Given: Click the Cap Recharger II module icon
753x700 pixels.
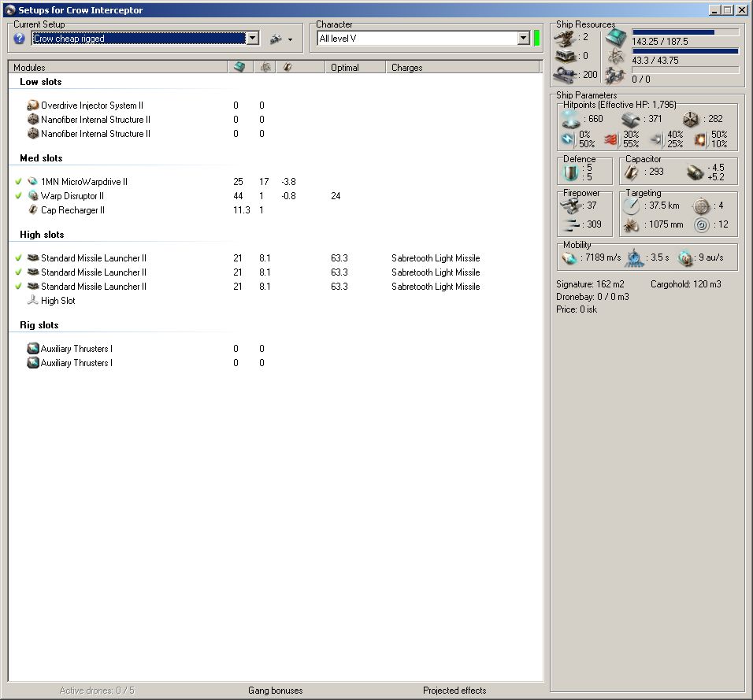Looking at the screenshot, I should click(x=32, y=209).
